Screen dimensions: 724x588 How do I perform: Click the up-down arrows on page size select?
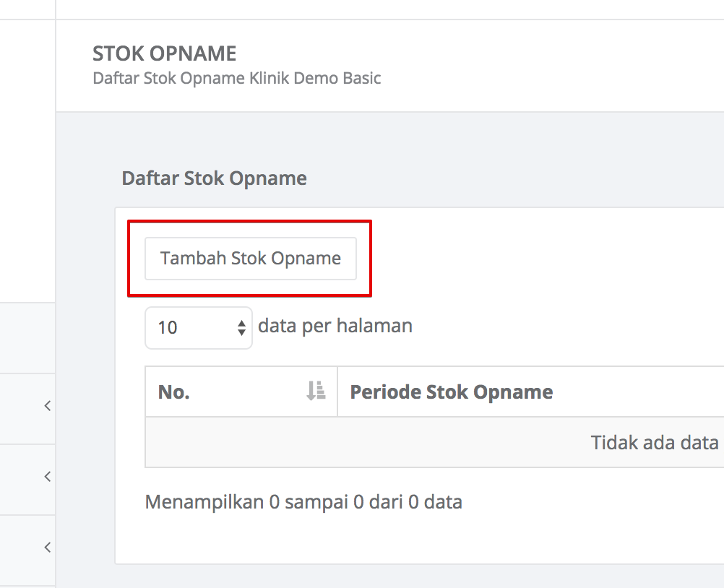[241, 328]
